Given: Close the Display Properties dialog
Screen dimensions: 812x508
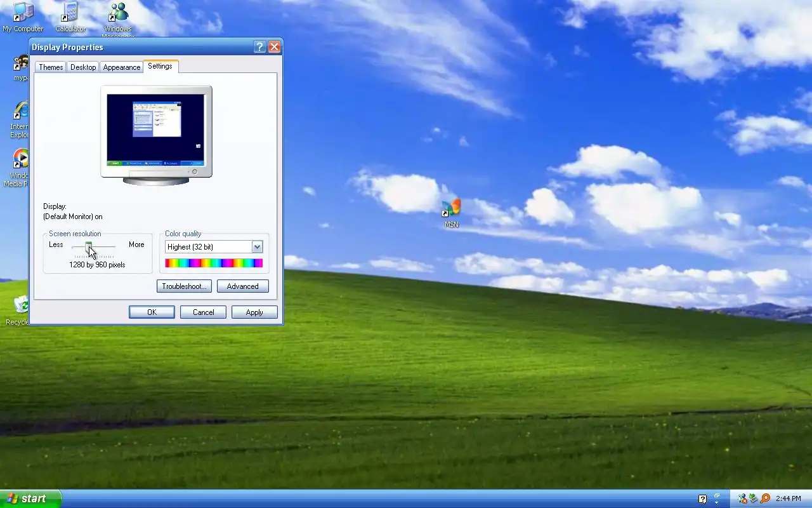Looking at the screenshot, I should click(274, 47).
